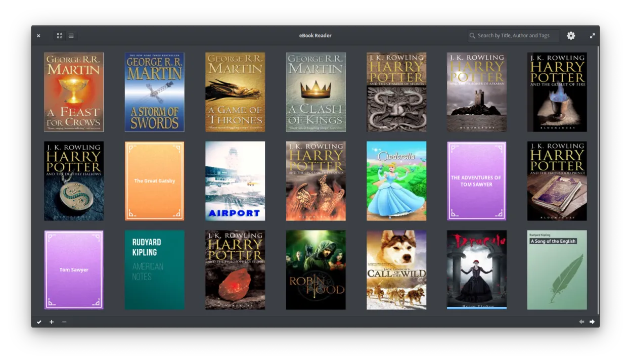Viewport: 631px width, 364px height.
Task: Open Cinderella
Action: click(x=396, y=180)
